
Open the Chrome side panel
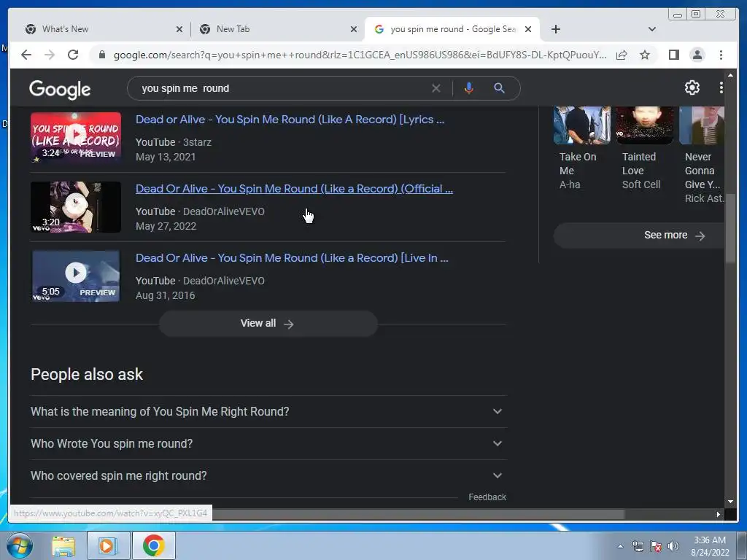pyautogui.click(x=673, y=55)
